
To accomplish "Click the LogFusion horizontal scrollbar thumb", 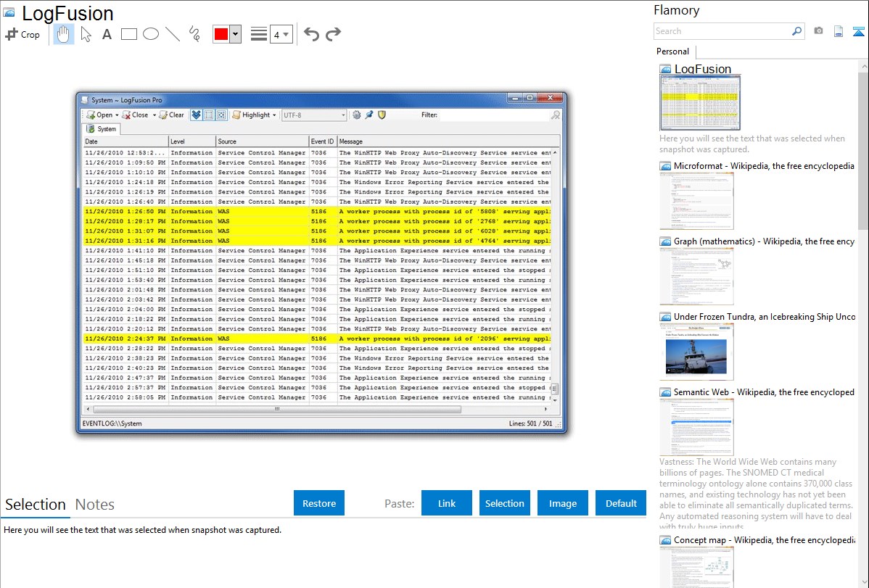I will [x=277, y=409].
